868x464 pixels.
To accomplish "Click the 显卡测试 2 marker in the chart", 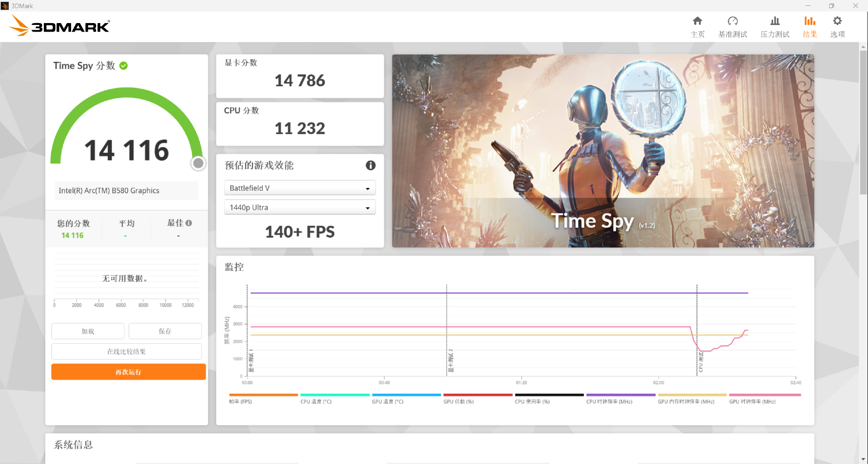I will click(x=450, y=360).
